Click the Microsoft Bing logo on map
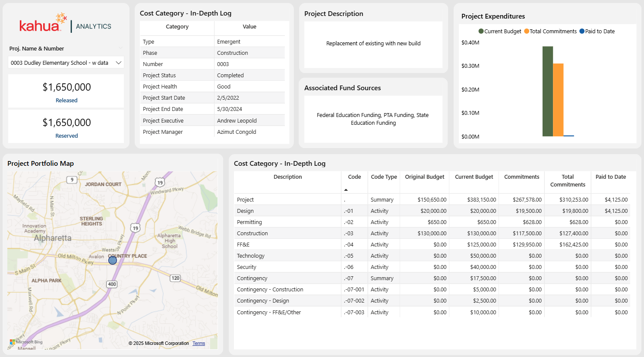This screenshot has width=644, height=357. tap(26, 342)
